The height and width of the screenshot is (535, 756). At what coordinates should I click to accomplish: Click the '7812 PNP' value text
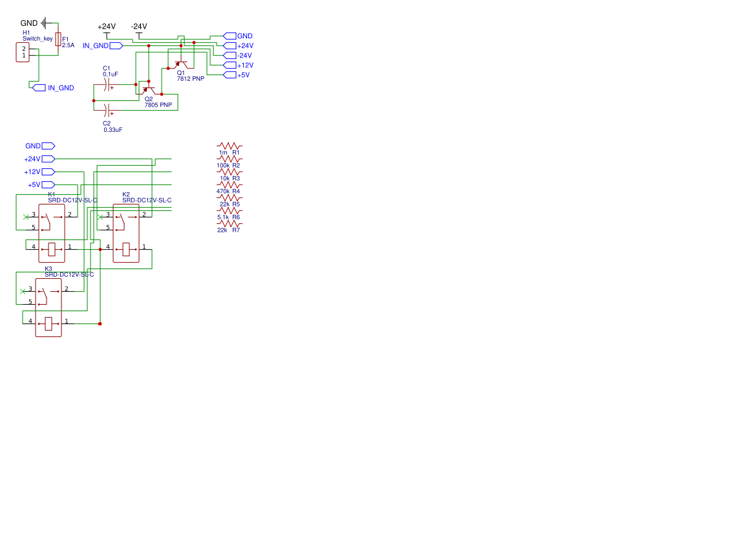click(x=190, y=79)
